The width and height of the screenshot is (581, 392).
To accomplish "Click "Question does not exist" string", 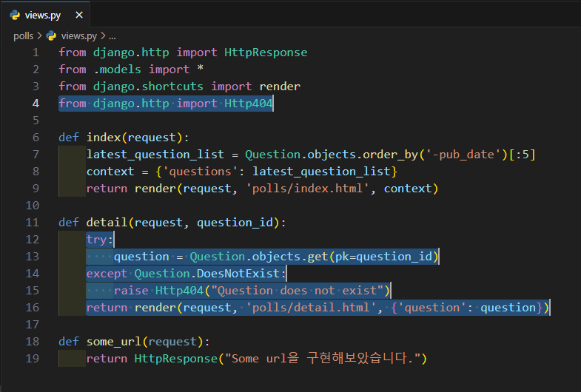I will point(298,291).
